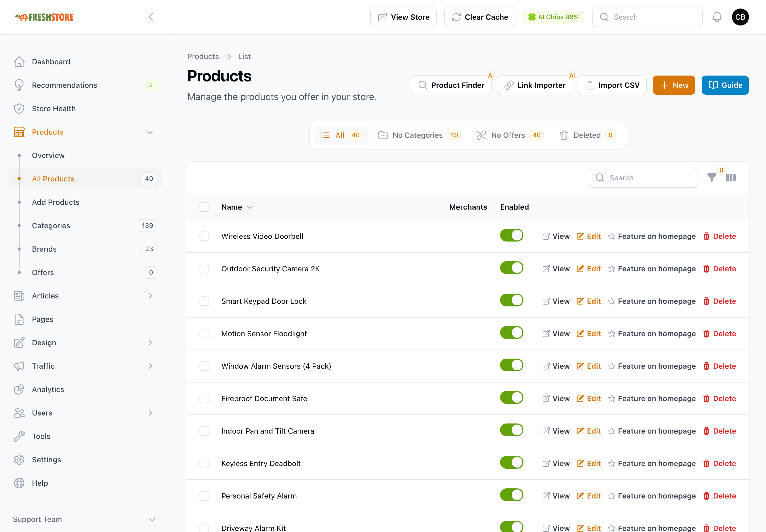Check the select-all checkbox in table header
The height and width of the screenshot is (532, 766).
click(204, 207)
